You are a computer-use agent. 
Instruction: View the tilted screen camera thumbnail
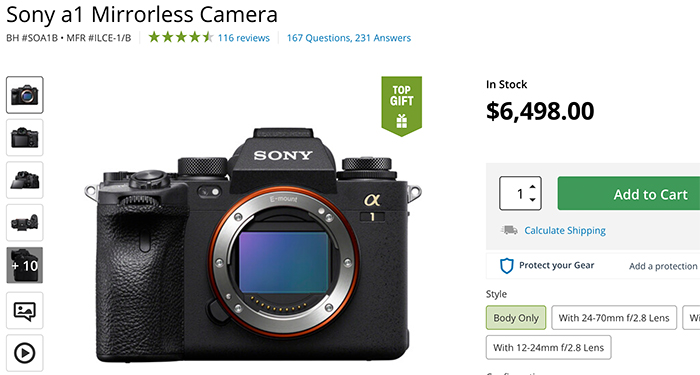25,180
